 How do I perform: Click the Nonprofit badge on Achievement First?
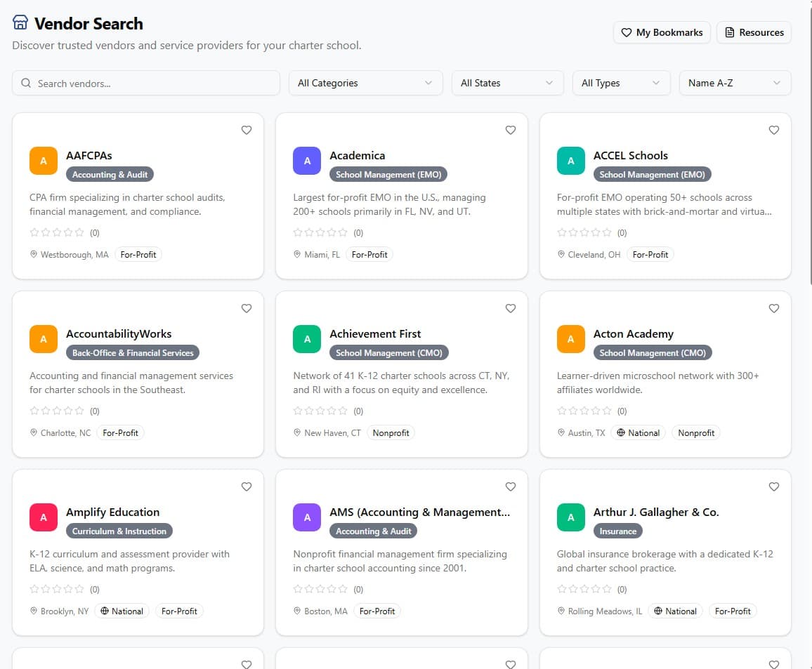391,432
